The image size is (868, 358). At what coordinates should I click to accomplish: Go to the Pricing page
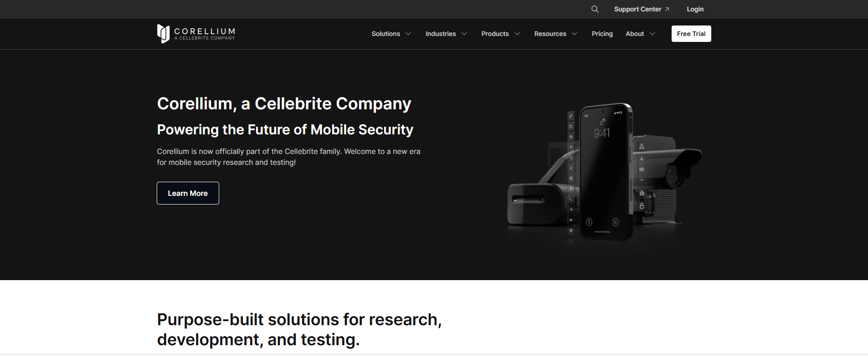coord(602,34)
